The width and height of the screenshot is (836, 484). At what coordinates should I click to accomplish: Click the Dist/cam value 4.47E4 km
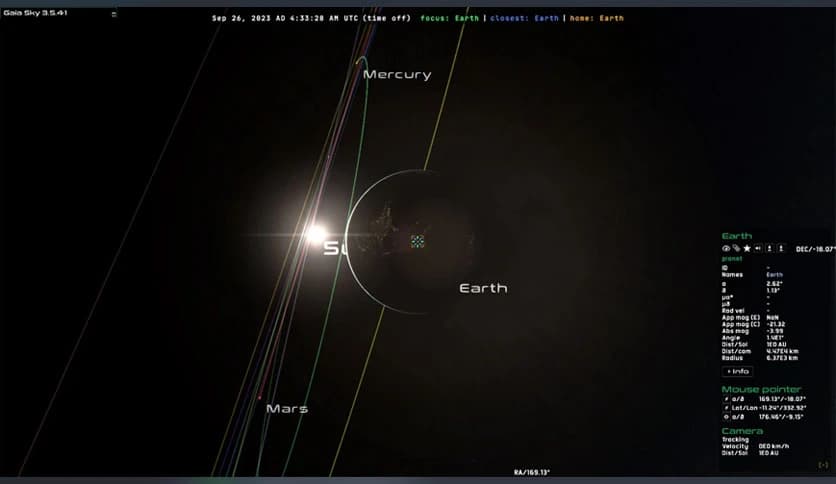[x=782, y=351]
